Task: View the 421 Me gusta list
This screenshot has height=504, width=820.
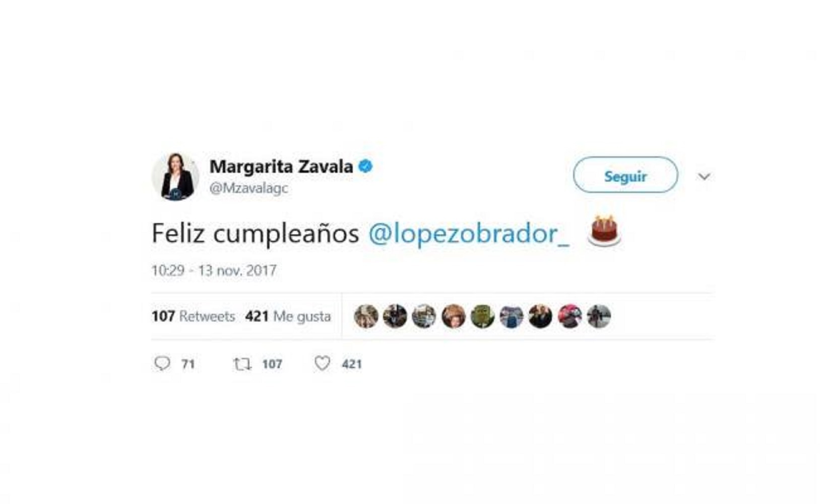Action: pyautogui.click(x=288, y=317)
